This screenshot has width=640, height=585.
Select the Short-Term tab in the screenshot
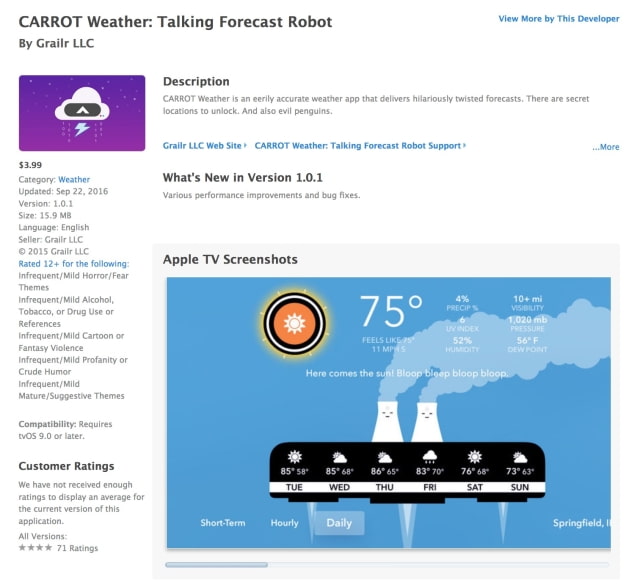(224, 523)
